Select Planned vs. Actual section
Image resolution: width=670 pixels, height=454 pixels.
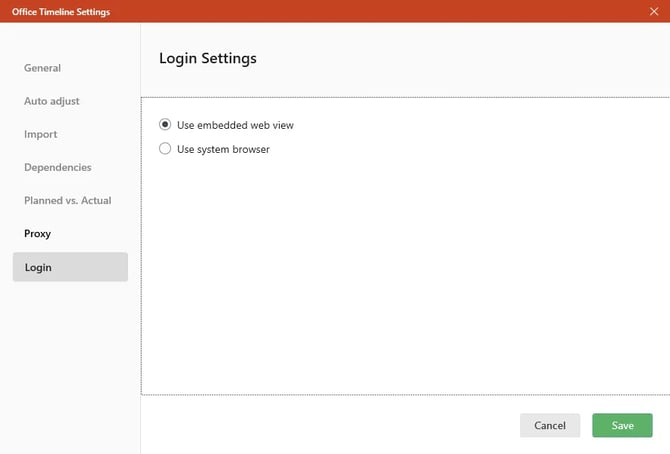68,200
